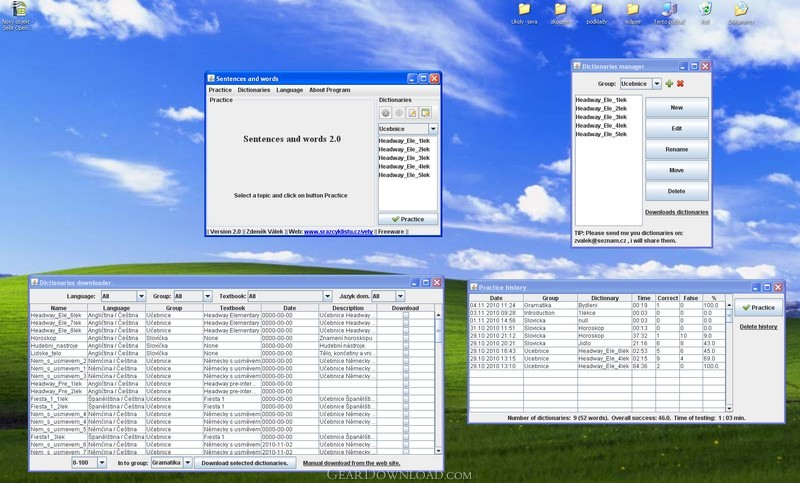Image resolution: width=800 pixels, height=483 pixels.
Task: Click the Description column header in the downloader table
Action: [348, 308]
